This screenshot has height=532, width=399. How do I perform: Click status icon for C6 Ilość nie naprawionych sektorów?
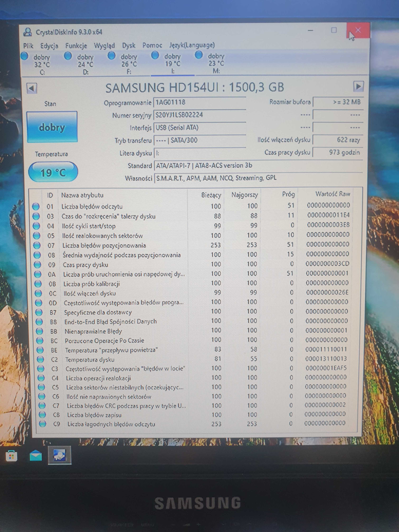point(41,396)
